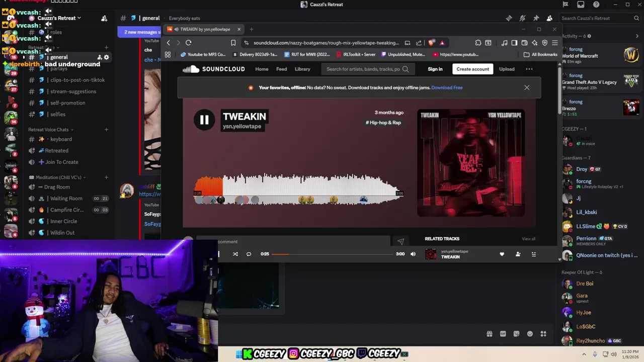Click the # Hip-hop & Rap tag

[x=383, y=123]
